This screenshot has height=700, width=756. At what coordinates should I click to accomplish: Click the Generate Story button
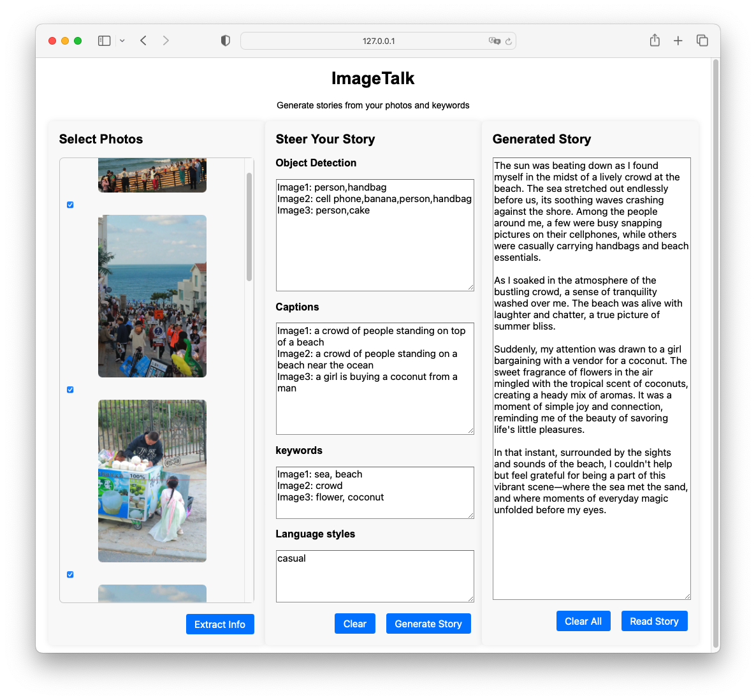click(x=428, y=624)
